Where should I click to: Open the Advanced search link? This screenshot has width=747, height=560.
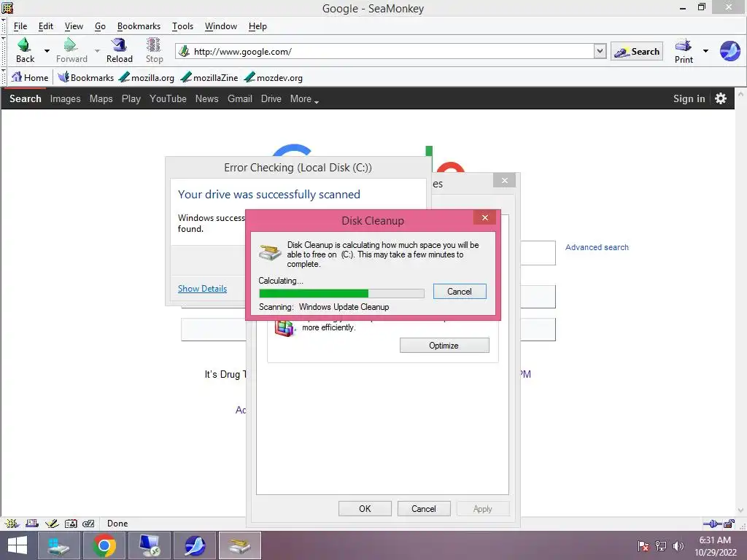point(597,247)
